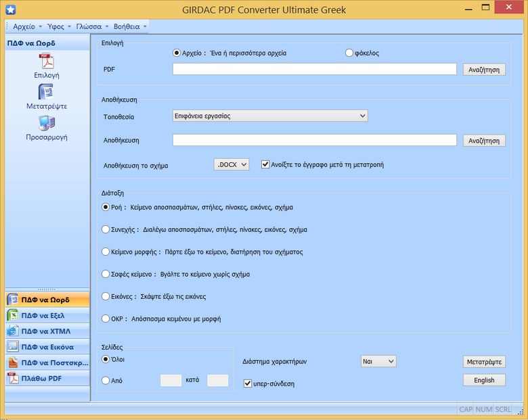The height and width of the screenshot is (420, 528).
Task: Maximize the GIRDAC PDF Converter window
Action: 485,7
